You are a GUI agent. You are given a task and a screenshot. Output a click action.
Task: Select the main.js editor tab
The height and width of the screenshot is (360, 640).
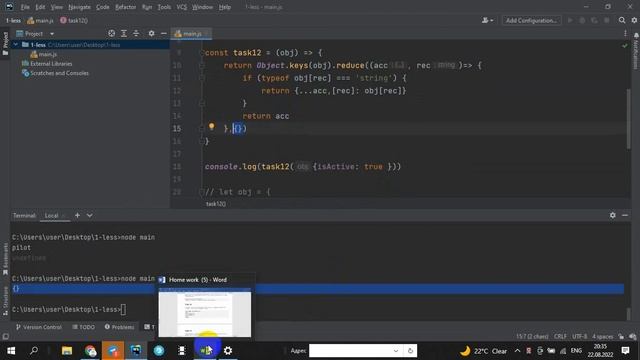[x=191, y=34]
